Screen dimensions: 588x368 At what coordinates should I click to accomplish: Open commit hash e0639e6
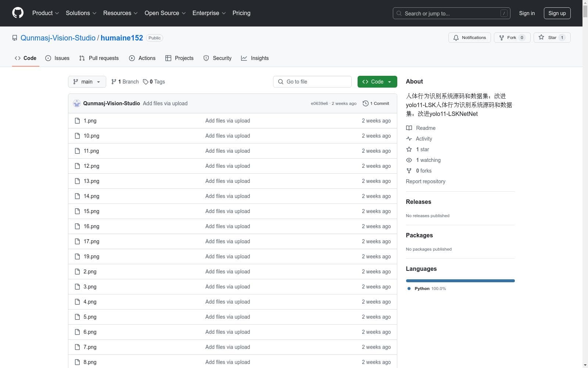[x=319, y=103]
